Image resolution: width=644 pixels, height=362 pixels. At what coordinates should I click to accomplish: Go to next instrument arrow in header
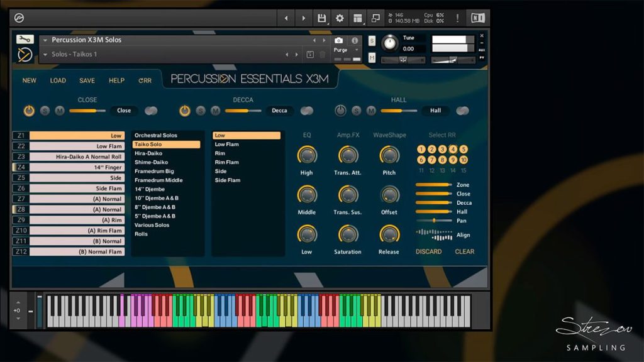[304, 18]
